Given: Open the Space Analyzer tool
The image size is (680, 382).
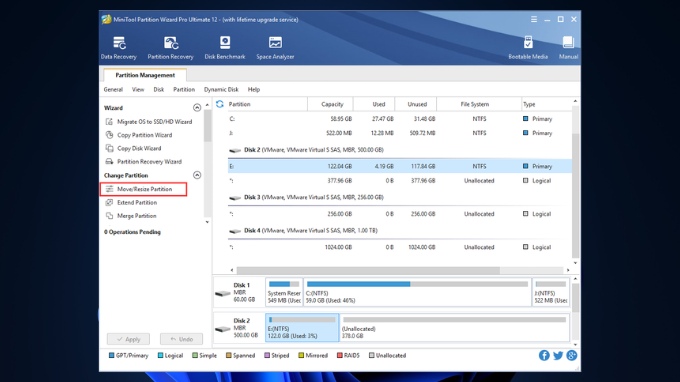Looking at the screenshot, I should [x=275, y=48].
